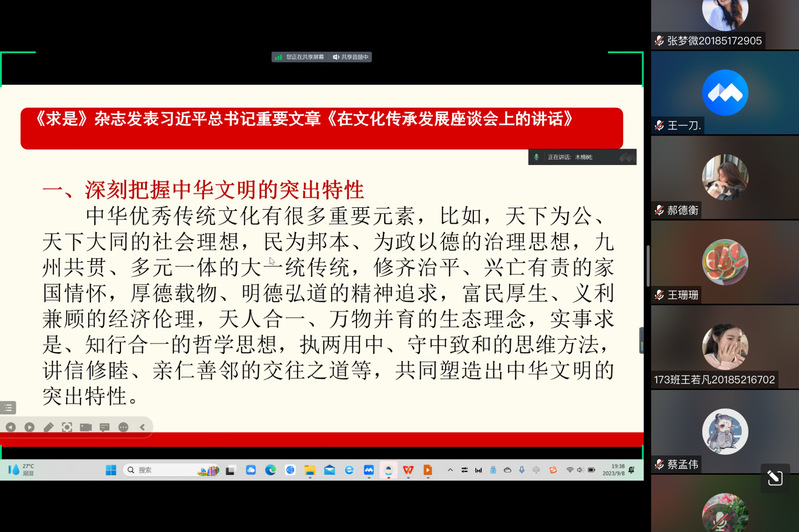Select the pen annotation tool
The height and width of the screenshot is (532, 799).
(48, 427)
